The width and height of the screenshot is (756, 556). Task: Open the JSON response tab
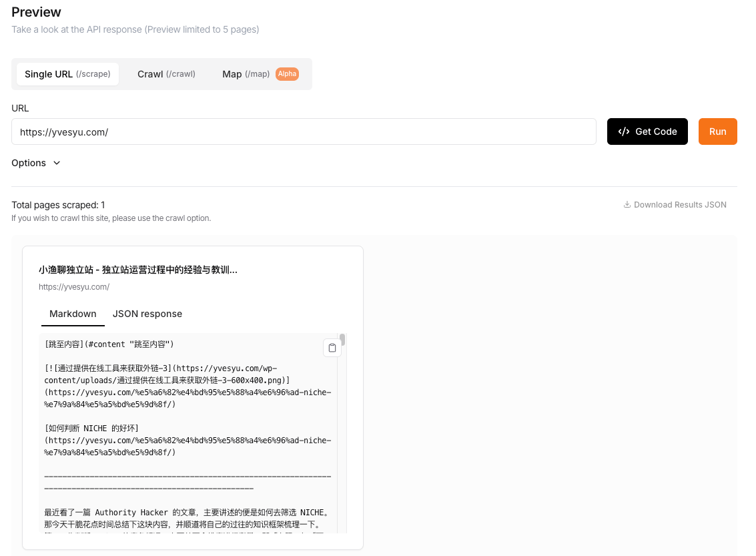click(x=147, y=314)
